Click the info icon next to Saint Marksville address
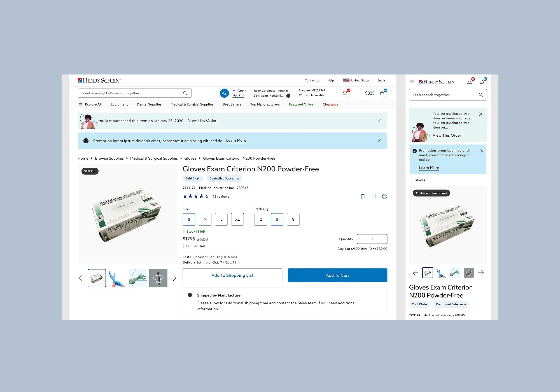This screenshot has width=560, height=392. 288,96
